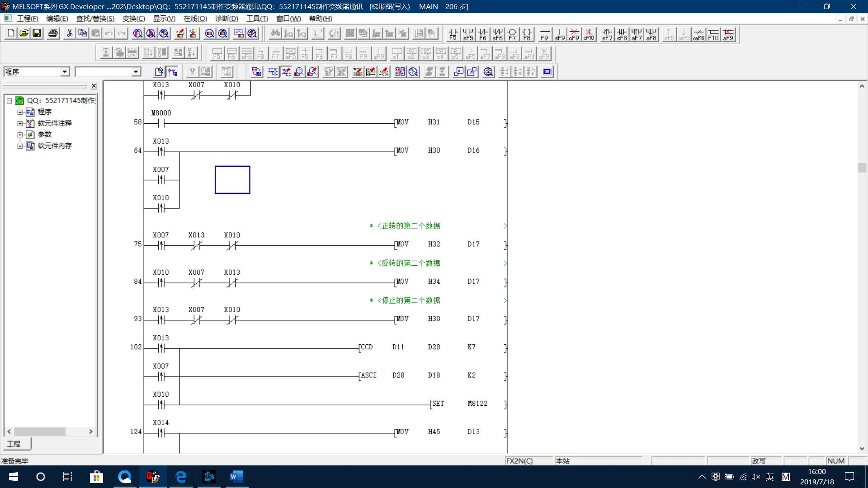The image size is (868, 488).
Task: Toggle project data list display button
Action: point(172,72)
